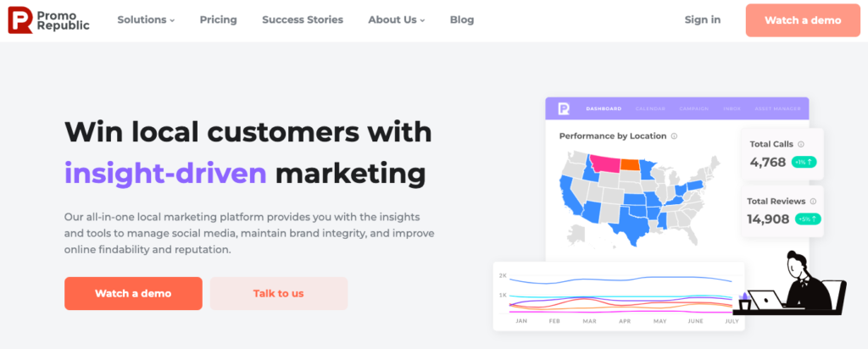Click the P logo in dashboard header
The width and height of the screenshot is (868, 349).
click(563, 108)
